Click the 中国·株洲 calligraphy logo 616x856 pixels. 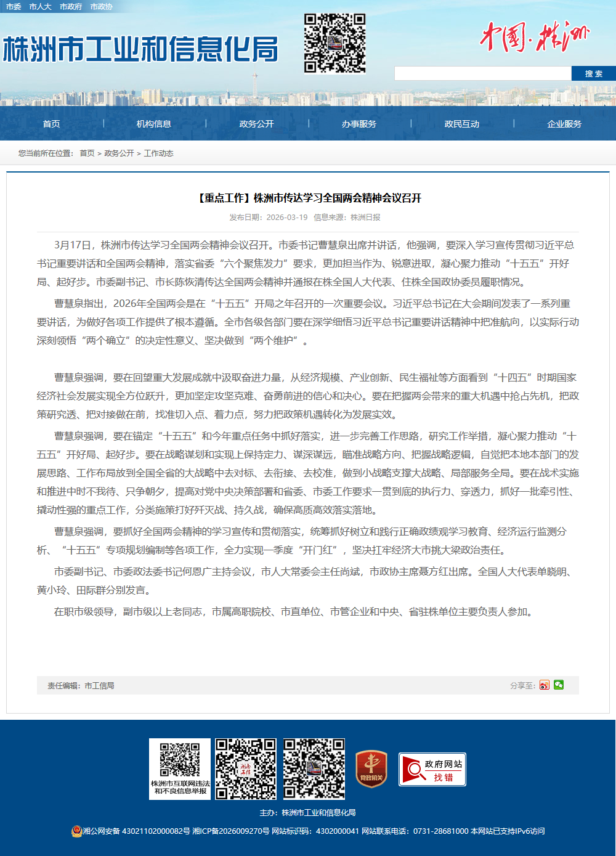(x=533, y=37)
